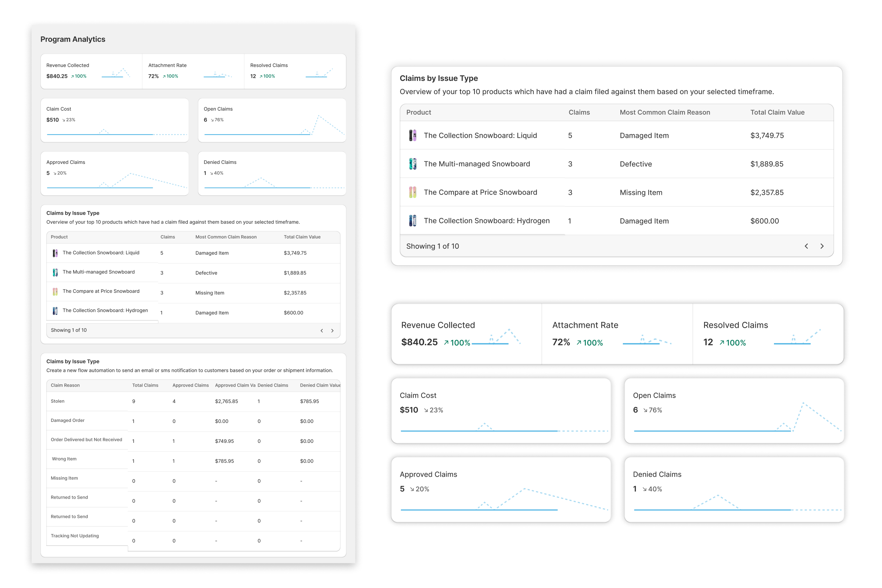Click the large Open Claims trend chart

[x=737, y=417]
